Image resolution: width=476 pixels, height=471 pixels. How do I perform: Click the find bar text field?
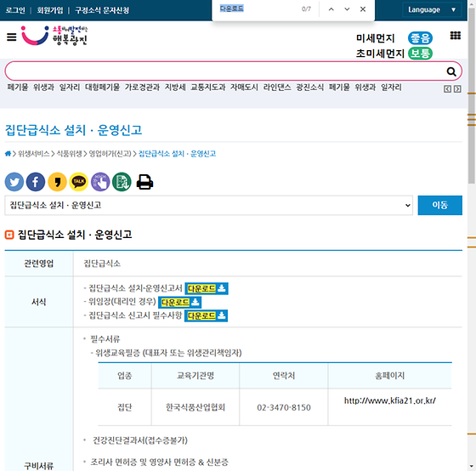(x=258, y=9)
